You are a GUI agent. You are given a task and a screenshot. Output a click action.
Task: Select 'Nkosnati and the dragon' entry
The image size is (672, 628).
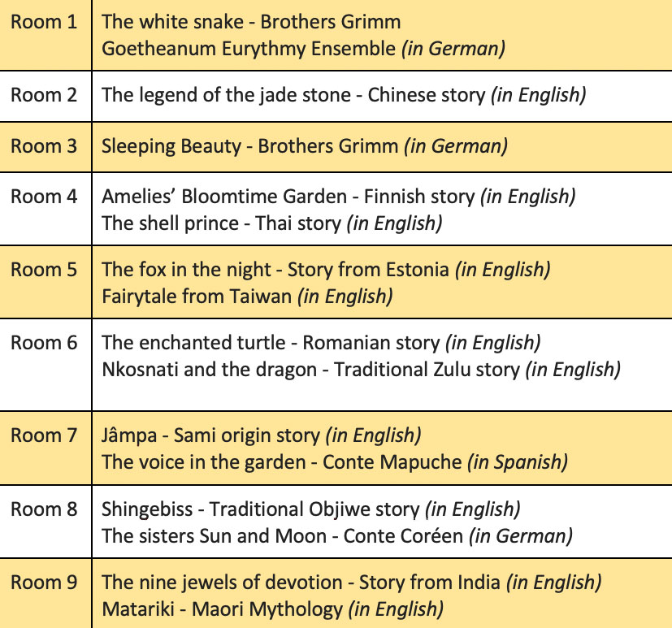coord(361,369)
